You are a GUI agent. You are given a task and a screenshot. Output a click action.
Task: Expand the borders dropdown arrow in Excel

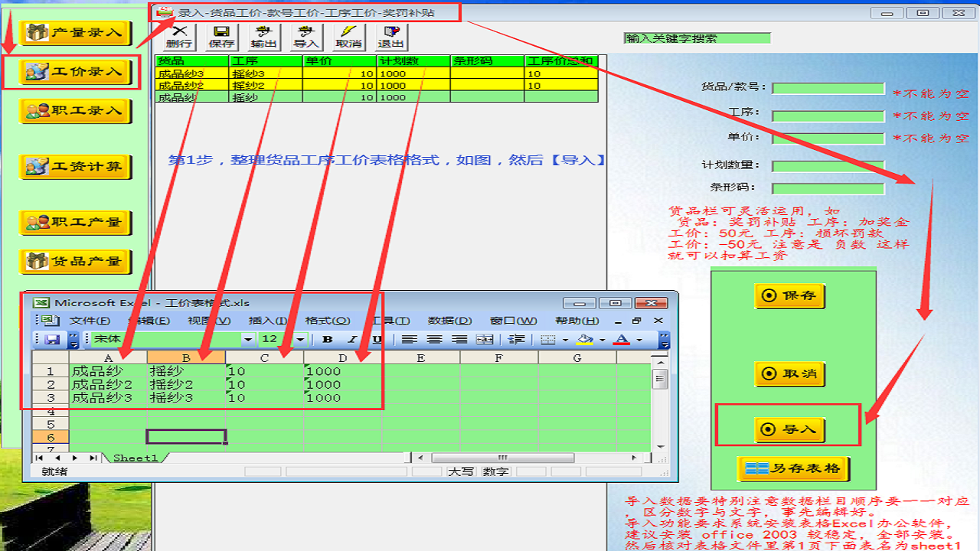[x=563, y=340]
